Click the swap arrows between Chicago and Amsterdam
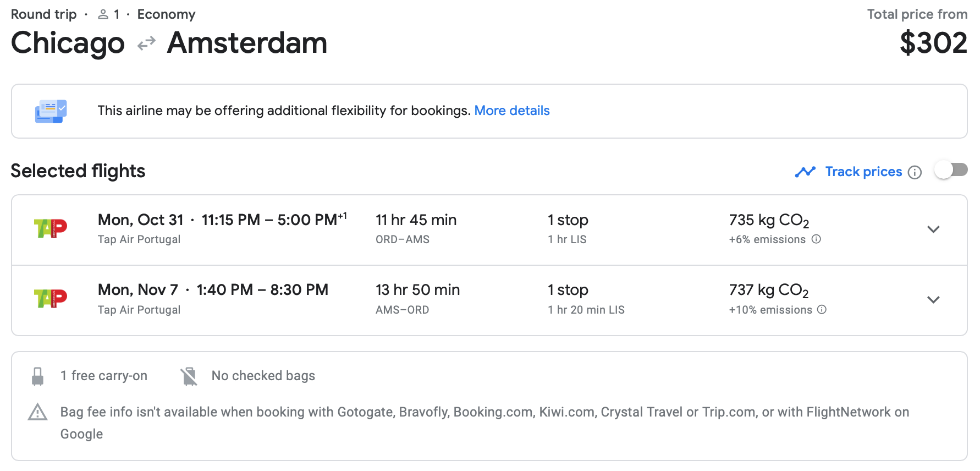 tap(146, 43)
